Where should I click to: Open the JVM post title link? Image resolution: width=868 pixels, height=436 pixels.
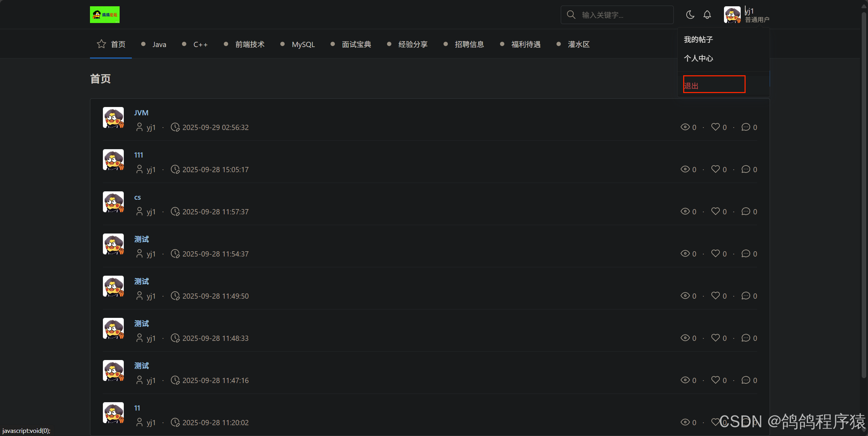(x=141, y=113)
